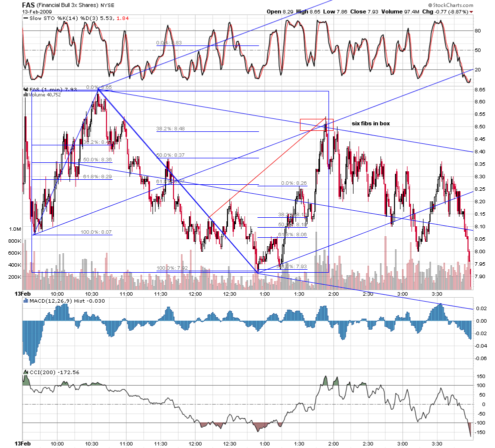Click the -150 label on CCI axis
The width and height of the screenshot is (495, 448).
tap(480, 432)
